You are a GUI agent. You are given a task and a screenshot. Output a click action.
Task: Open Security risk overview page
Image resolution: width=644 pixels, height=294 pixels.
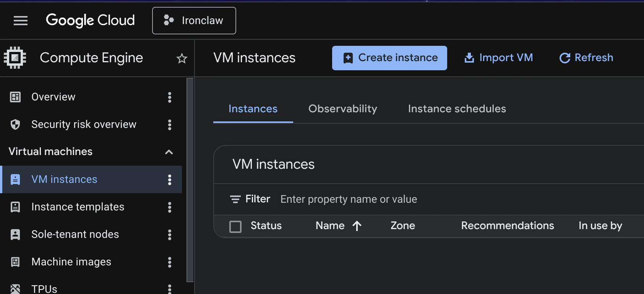pos(84,124)
